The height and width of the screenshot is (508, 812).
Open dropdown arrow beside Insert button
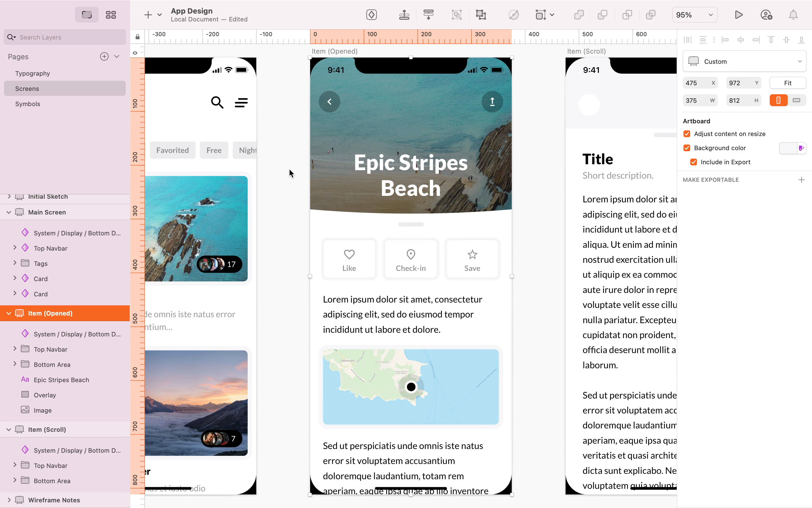(x=160, y=15)
